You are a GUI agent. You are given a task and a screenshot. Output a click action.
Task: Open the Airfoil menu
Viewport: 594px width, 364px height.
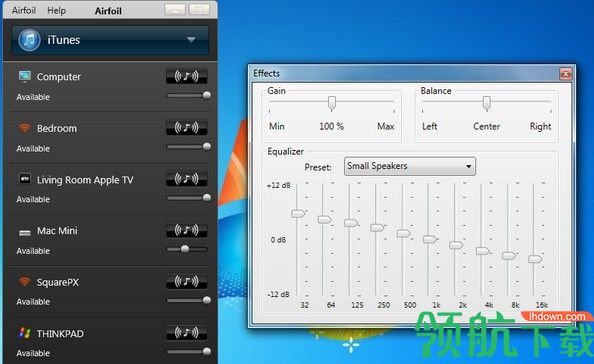click(x=24, y=10)
